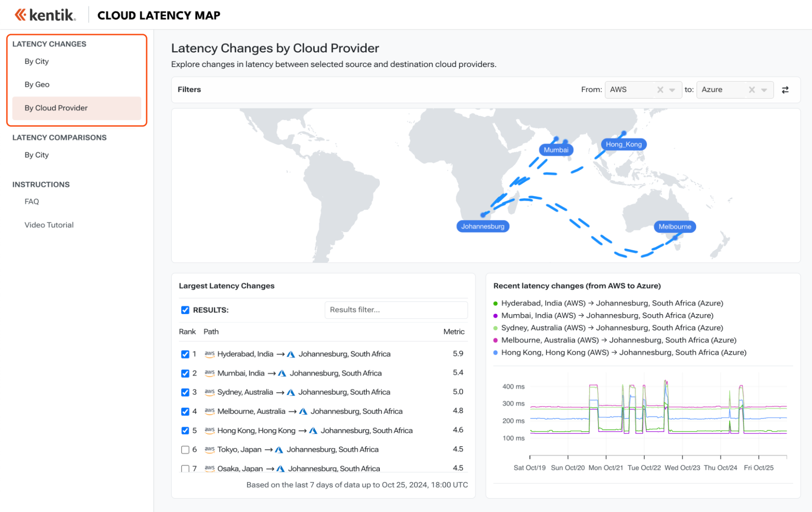Click the Mumbai map marker
The width and height of the screenshot is (812, 512).
(556, 150)
